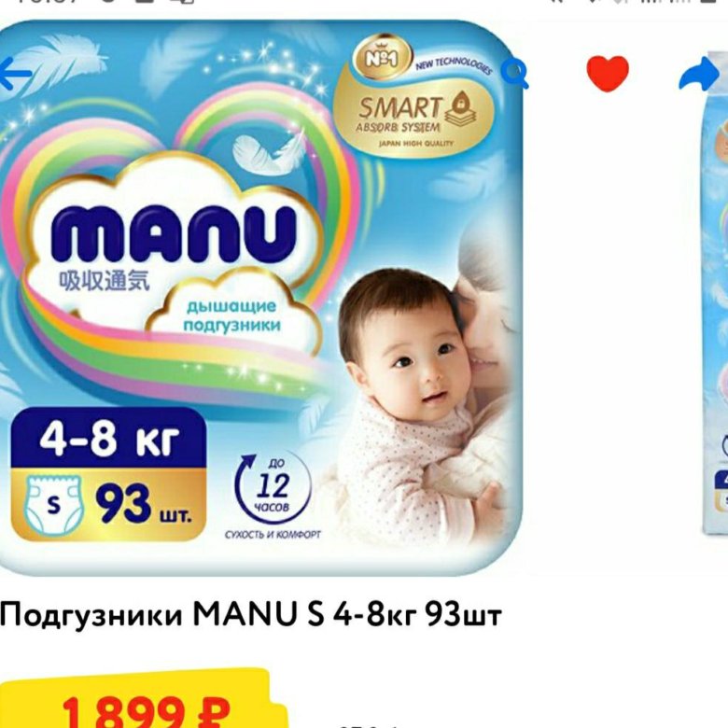
Task: Tap the до 12 часов dryness icon
Action: [x=273, y=486]
